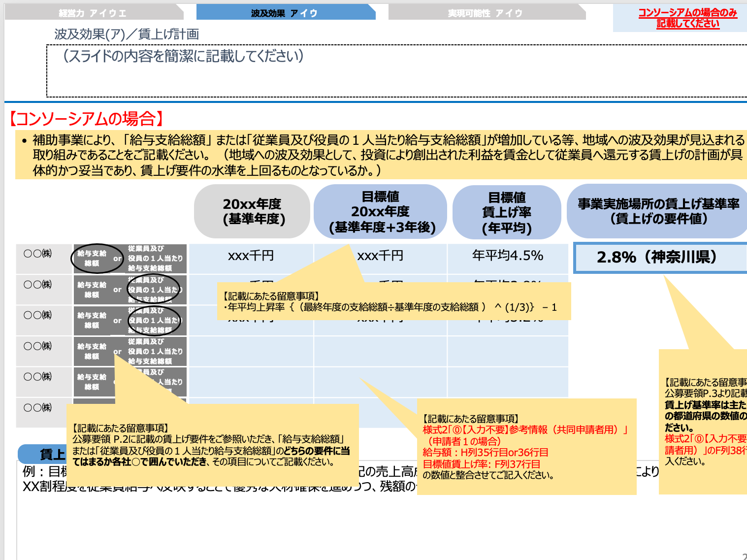
Task: Select the 目標値 賃上げ率（年平均） header
Action: (506, 211)
